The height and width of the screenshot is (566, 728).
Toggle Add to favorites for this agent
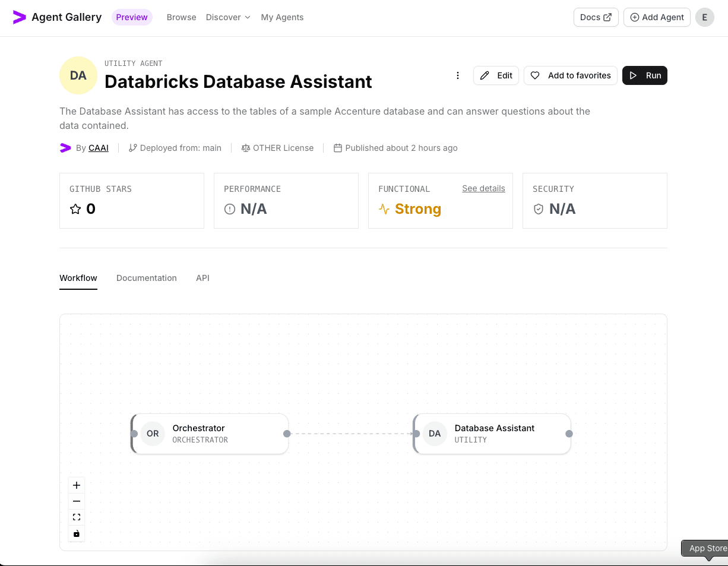(570, 75)
